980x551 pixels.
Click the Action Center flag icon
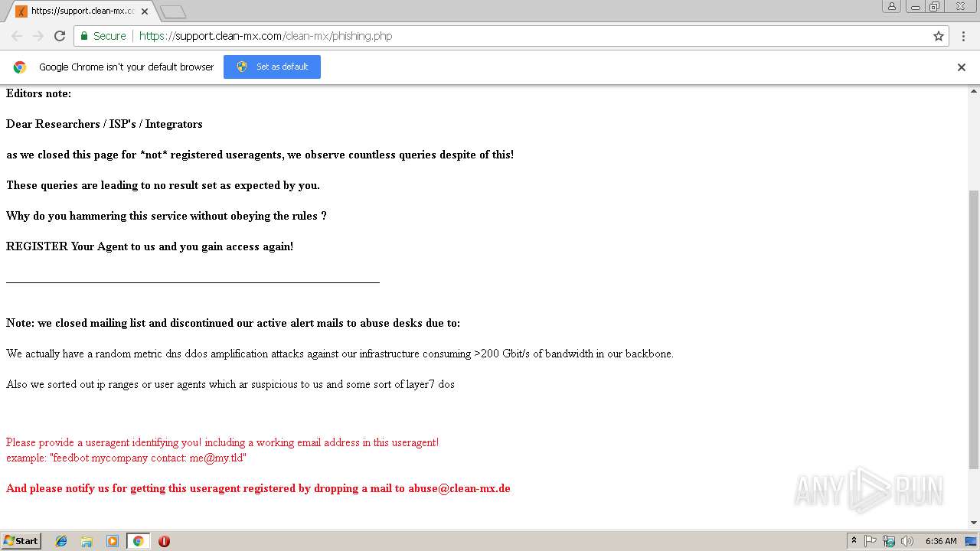(871, 541)
